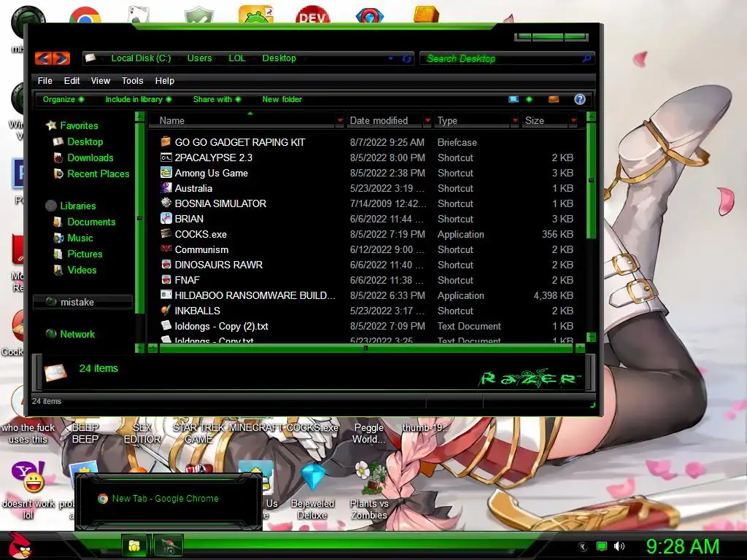Select loldongs - Copy (2).txt file
Screen dimensions: 747x560
point(367,326)
